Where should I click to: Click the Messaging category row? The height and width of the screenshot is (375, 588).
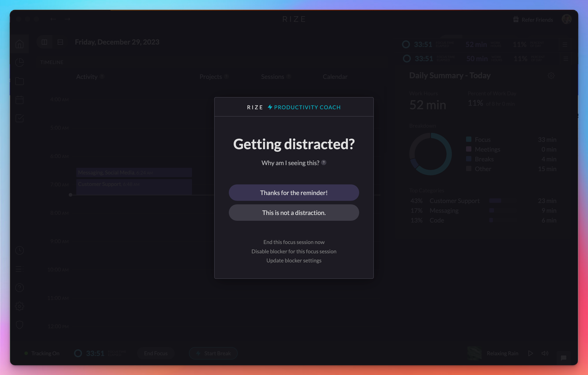point(483,211)
